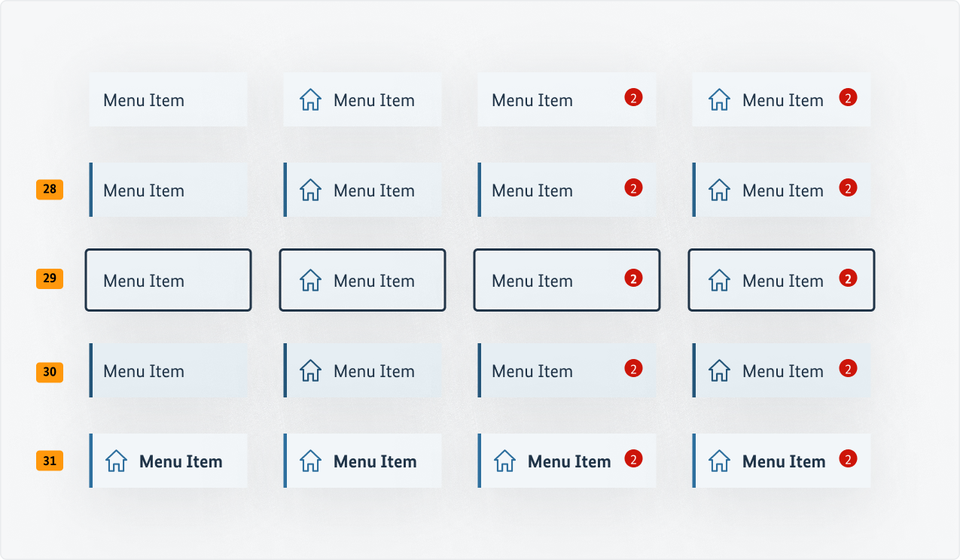The height and width of the screenshot is (560, 960).
Task: Click the orange 29 annotation badge
Action: (x=50, y=279)
